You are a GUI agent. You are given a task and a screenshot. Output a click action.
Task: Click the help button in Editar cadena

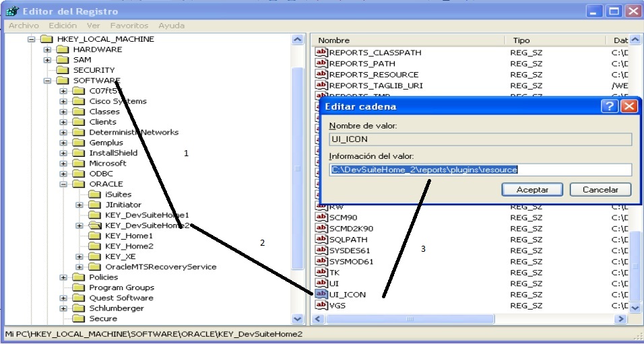(609, 107)
